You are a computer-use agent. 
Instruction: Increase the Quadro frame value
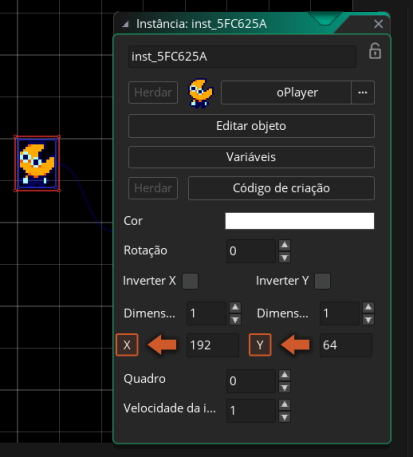(284, 375)
